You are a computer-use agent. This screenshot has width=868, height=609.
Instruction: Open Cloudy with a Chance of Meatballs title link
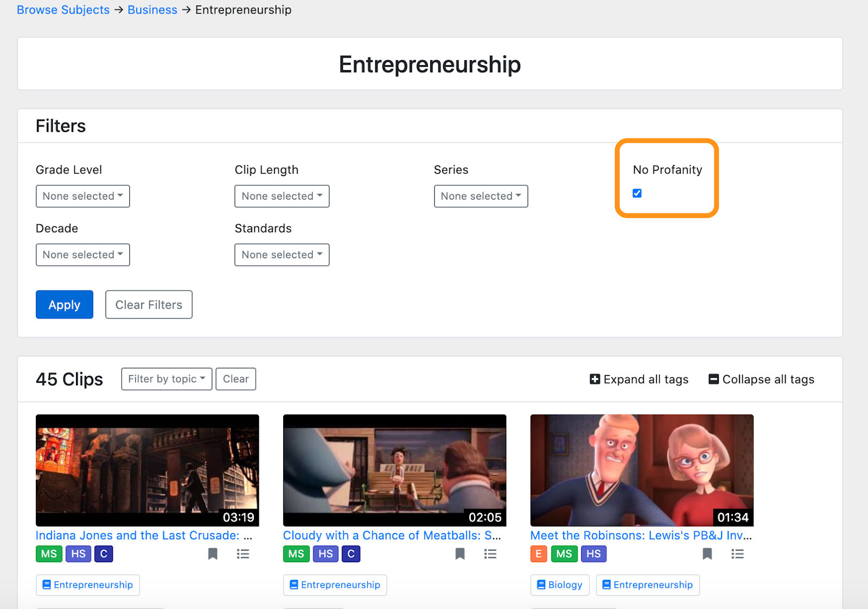(x=392, y=535)
